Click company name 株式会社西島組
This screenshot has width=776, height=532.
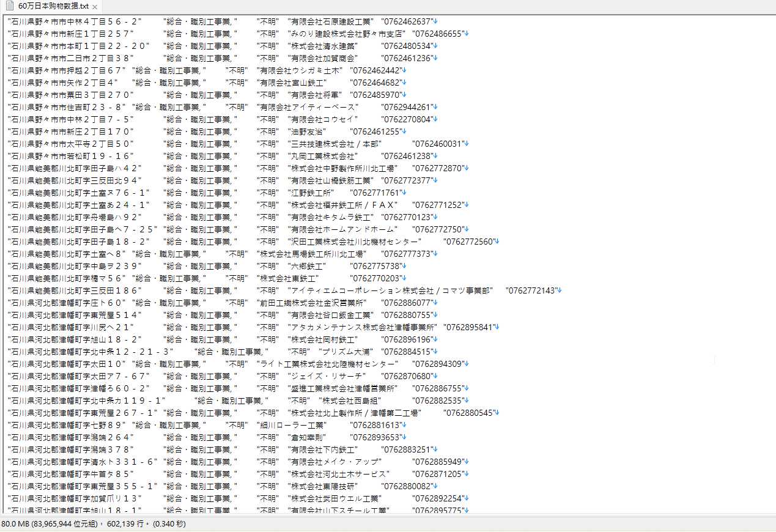(x=351, y=401)
